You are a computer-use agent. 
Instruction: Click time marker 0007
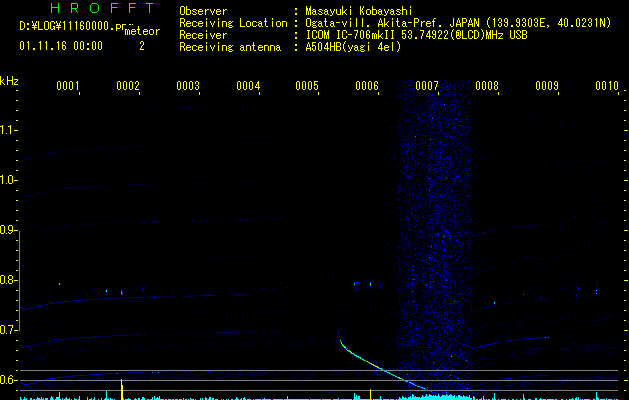pyautogui.click(x=427, y=85)
